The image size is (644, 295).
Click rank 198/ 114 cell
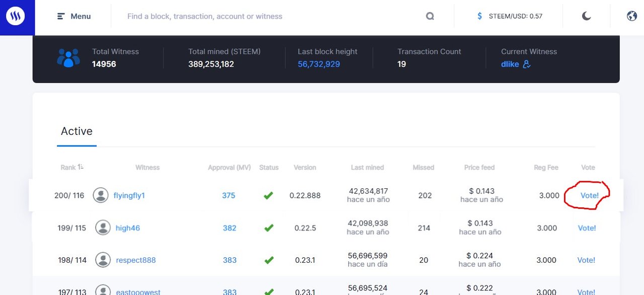pyautogui.click(x=72, y=260)
